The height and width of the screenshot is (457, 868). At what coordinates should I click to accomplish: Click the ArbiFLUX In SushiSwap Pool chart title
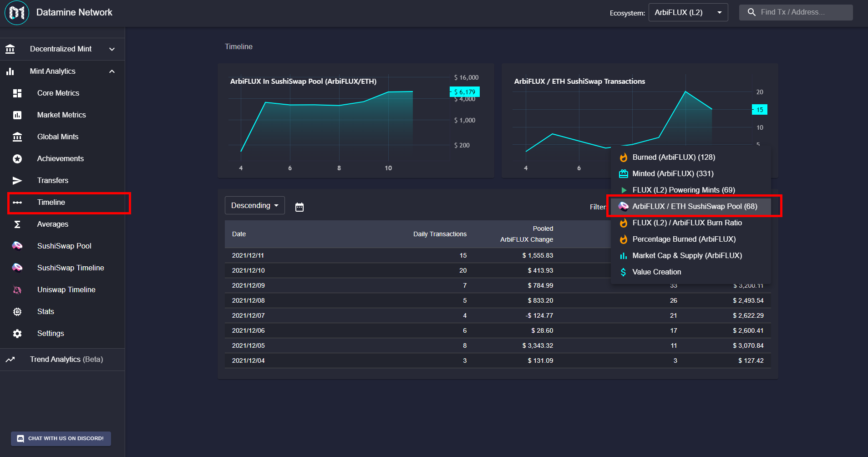pos(303,81)
